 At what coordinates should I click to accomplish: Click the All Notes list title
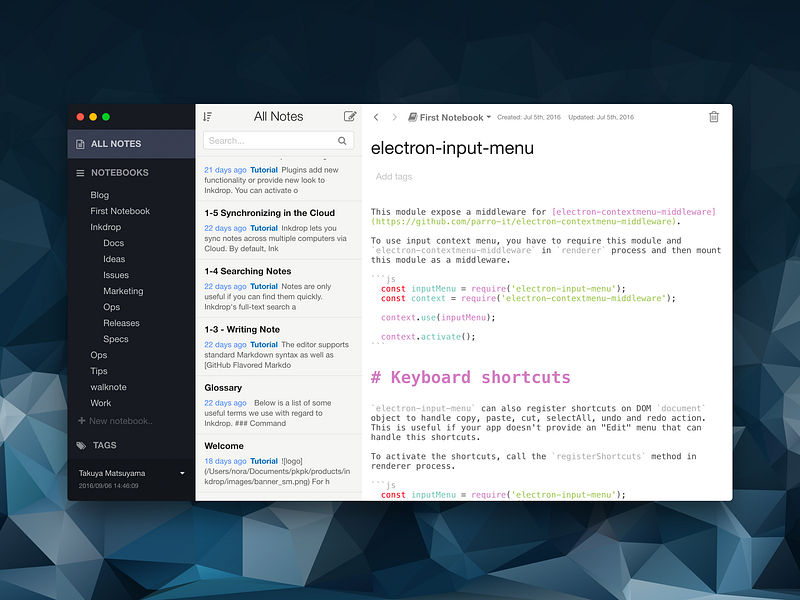tap(279, 116)
